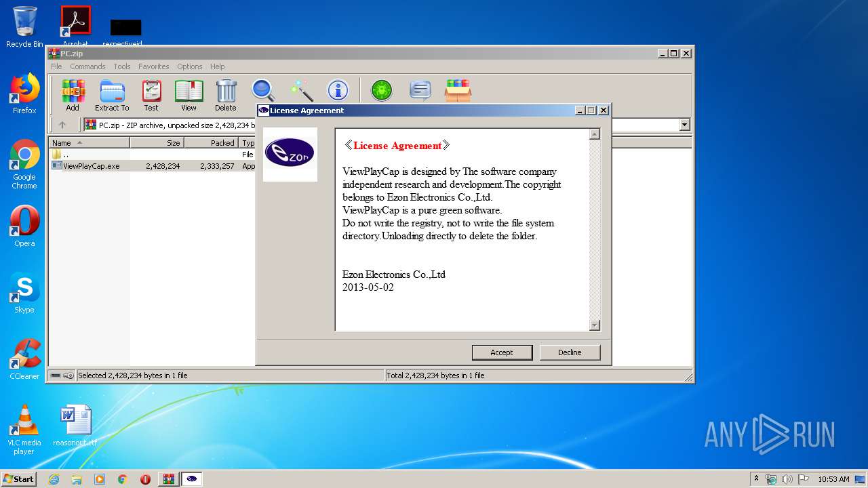Decline the License Agreement
Screen dimensions: 868x488
[x=570, y=352]
